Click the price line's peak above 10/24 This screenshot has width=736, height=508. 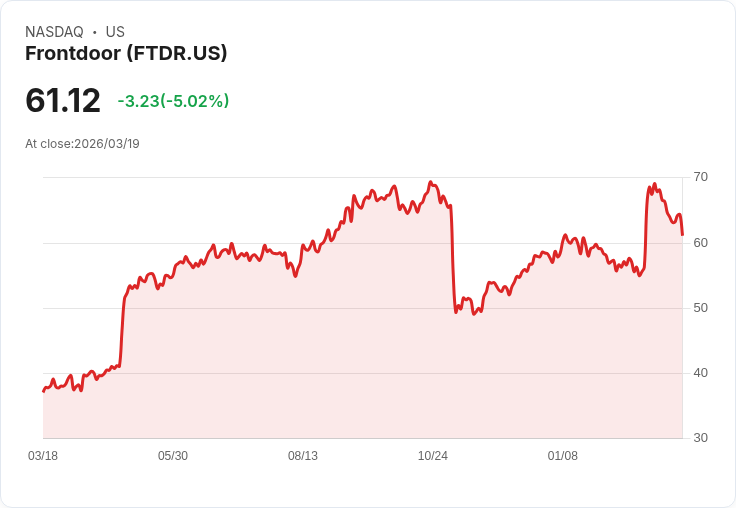pos(430,182)
